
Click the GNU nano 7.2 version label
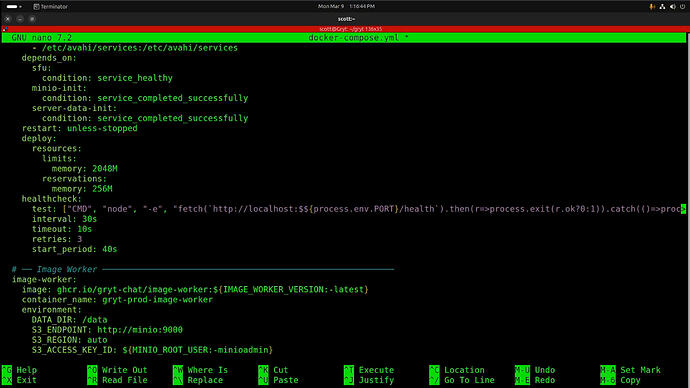coord(41,38)
